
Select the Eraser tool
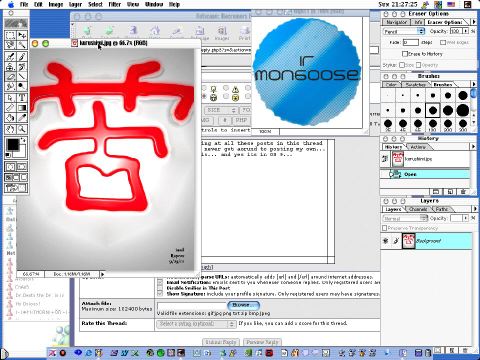[x=10, y=77]
